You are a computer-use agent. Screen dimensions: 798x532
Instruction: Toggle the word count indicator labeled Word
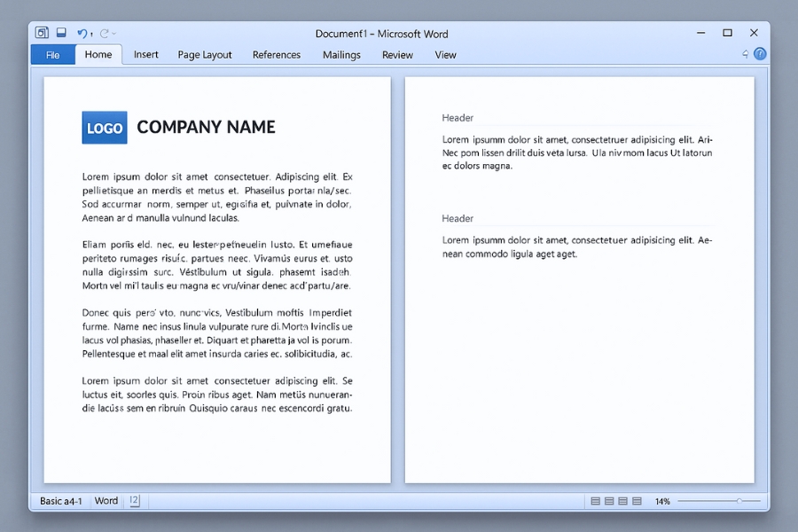click(106, 501)
